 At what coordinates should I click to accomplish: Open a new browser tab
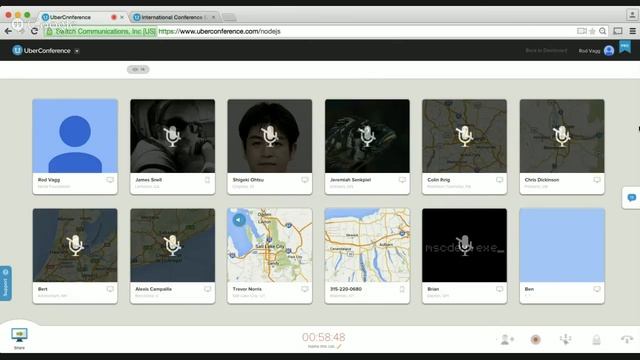229,17
